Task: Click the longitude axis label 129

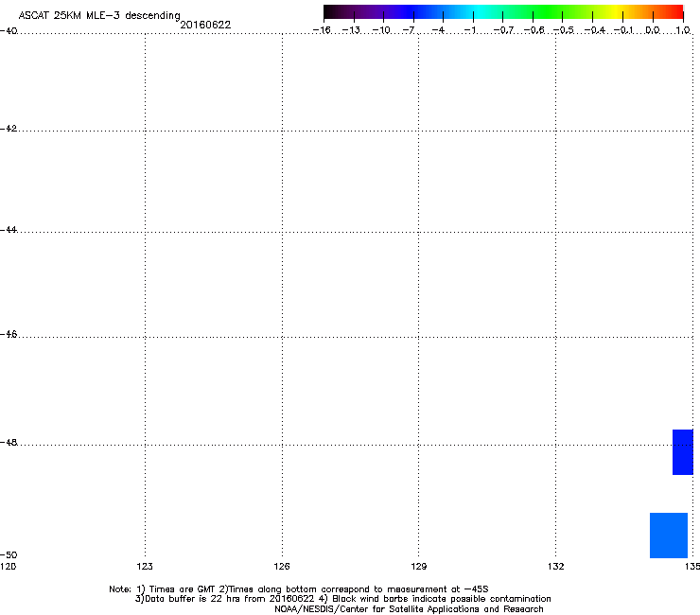Action: [419, 567]
